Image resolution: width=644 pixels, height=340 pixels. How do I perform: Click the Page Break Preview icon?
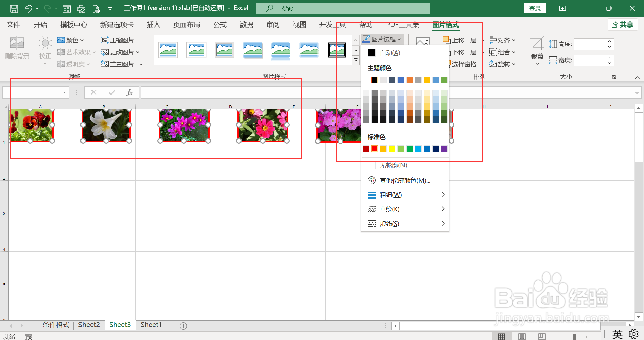pos(542,336)
